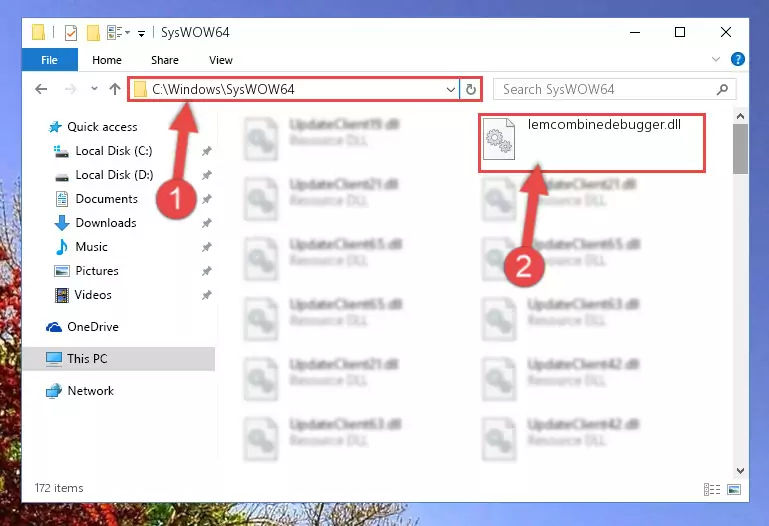
Task: Open the Customize Quick Access Toolbar dropdown
Action: [x=141, y=33]
